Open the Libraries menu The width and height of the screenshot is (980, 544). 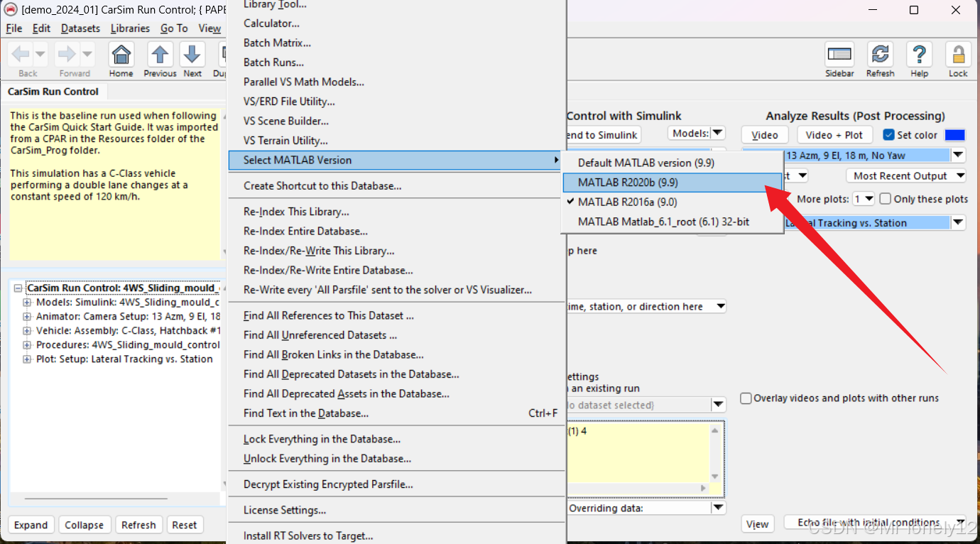130,28
